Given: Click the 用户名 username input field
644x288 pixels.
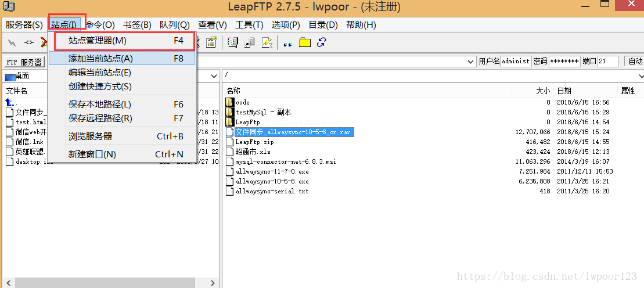Looking at the screenshot, I should (x=515, y=62).
